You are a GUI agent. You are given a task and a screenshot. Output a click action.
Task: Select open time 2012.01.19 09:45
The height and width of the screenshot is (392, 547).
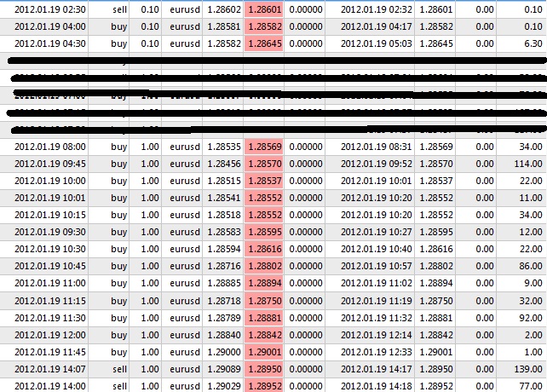[50, 164]
